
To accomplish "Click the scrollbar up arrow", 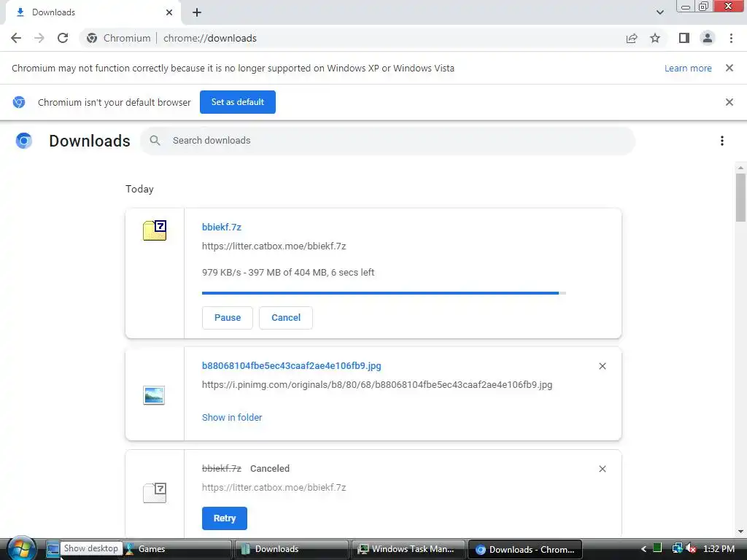I will 740,168.
